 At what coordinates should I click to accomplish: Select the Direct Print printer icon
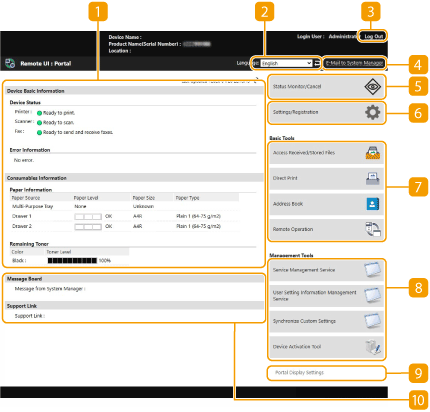click(373, 178)
